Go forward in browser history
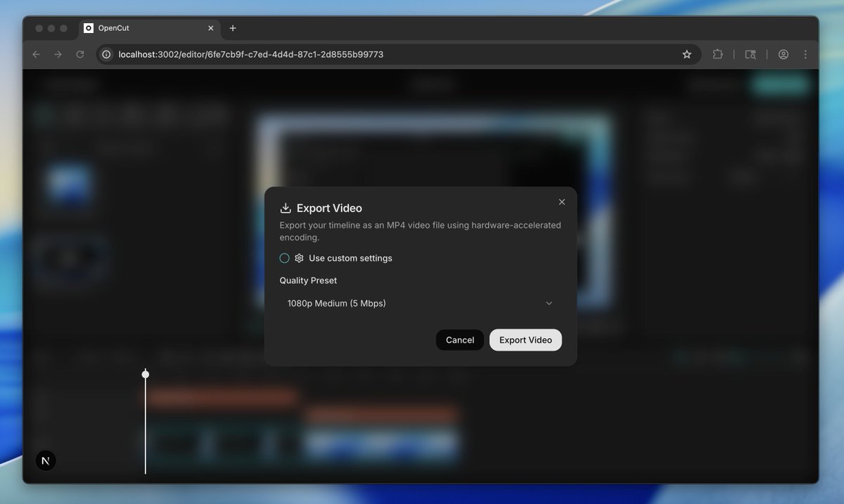 point(58,54)
